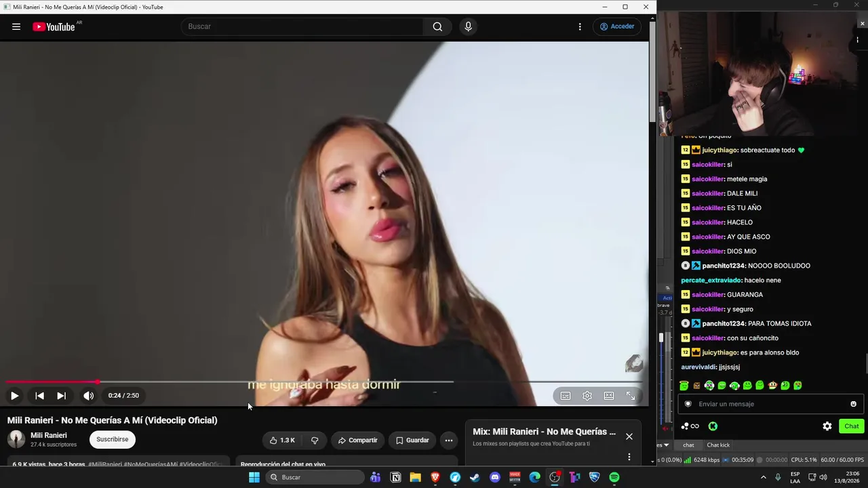
Task: Mute the video volume speaker
Action: click(x=89, y=396)
